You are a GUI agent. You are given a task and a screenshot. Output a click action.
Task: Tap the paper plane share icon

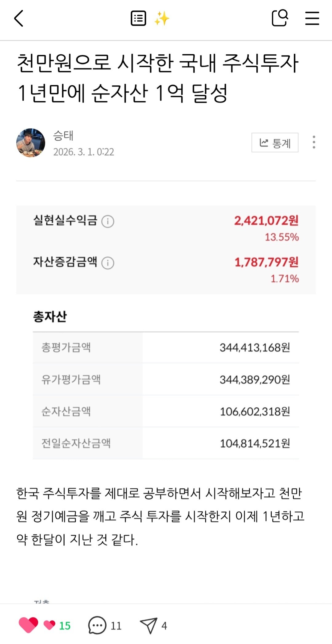(x=149, y=625)
